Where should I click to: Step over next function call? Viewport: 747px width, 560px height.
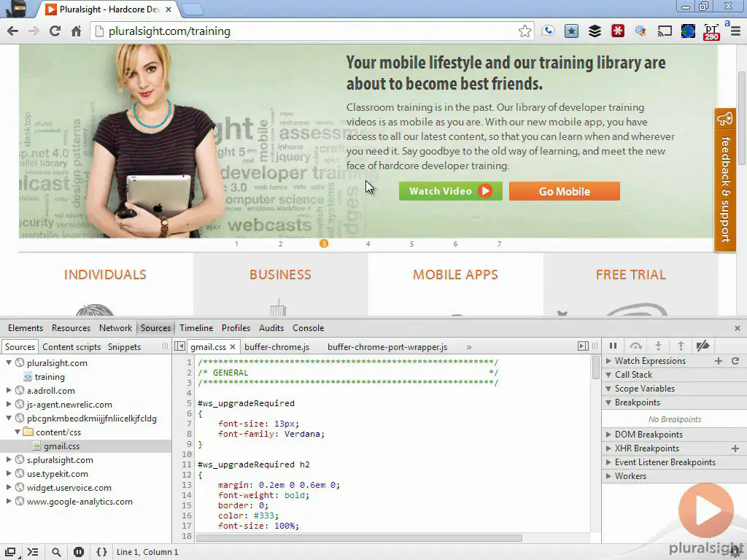pyautogui.click(x=635, y=346)
